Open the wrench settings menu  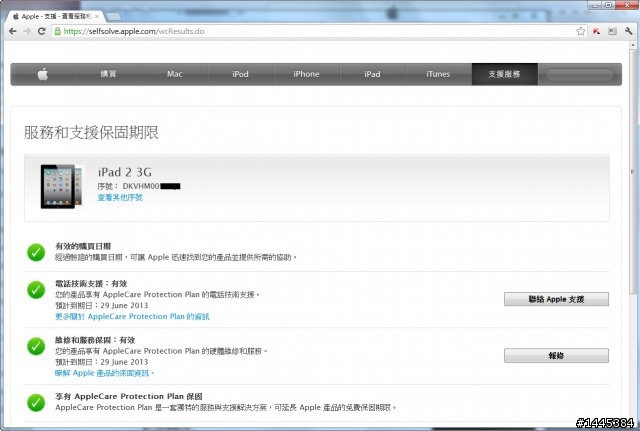click(x=628, y=31)
